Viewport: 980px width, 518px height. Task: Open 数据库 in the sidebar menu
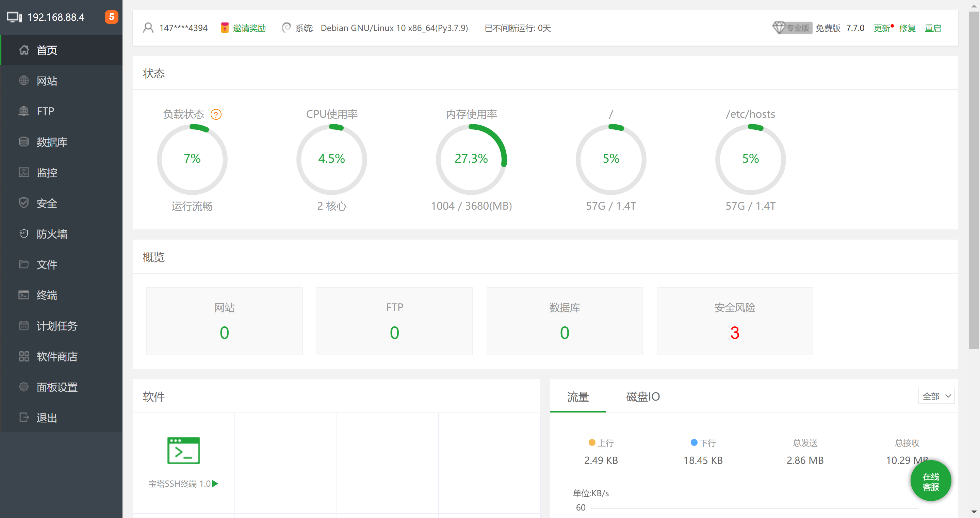pyautogui.click(x=61, y=142)
